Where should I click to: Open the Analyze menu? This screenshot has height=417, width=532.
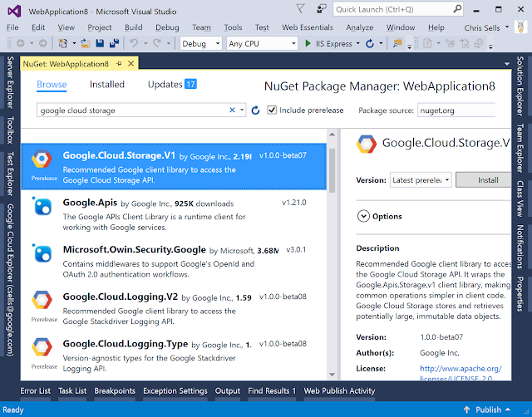click(x=360, y=27)
